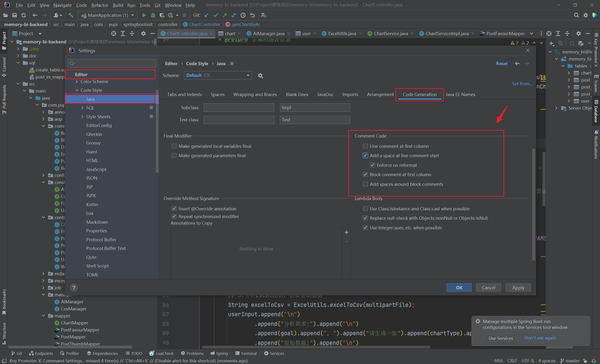
Task: Open the scheme actions gear icon
Action: [260, 76]
